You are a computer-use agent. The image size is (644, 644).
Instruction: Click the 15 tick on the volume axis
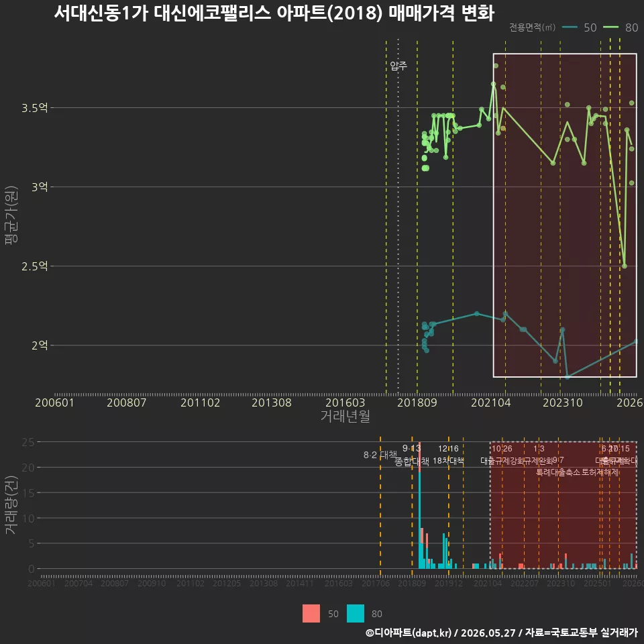tap(28, 493)
